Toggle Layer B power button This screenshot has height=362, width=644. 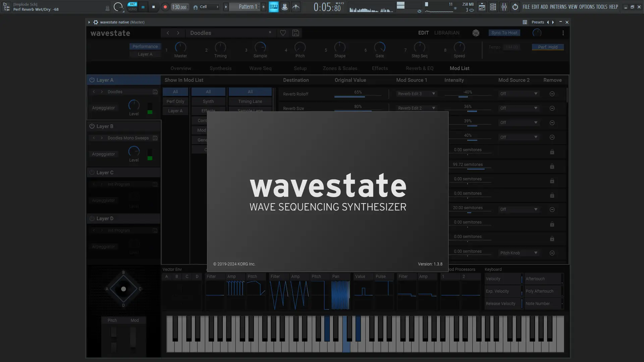[92, 126]
